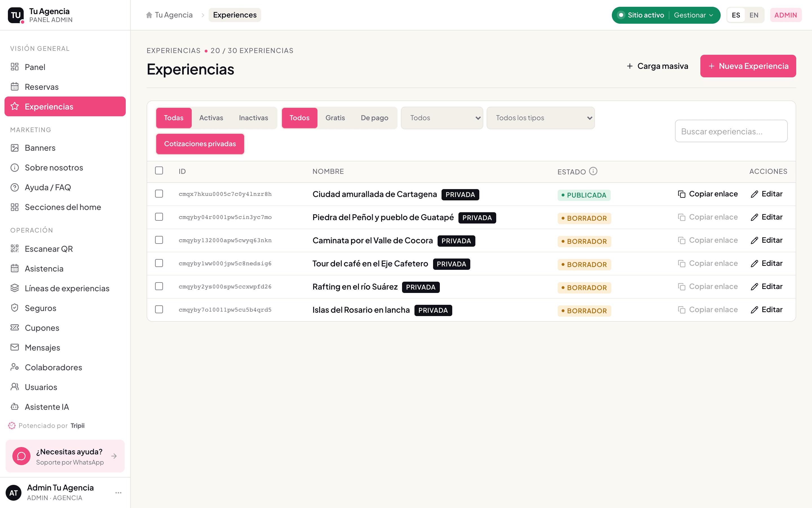
Task: Click the Carga masiva button
Action: click(x=658, y=66)
